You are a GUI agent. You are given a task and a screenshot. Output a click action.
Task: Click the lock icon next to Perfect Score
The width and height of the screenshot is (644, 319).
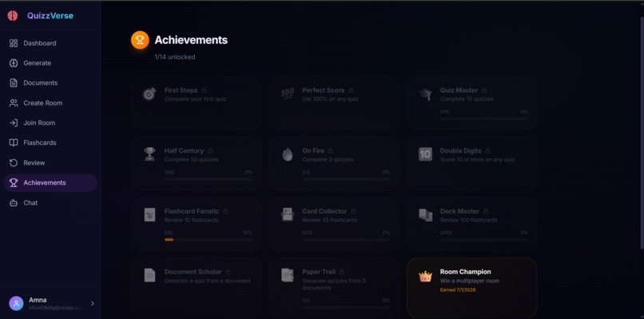(351, 90)
